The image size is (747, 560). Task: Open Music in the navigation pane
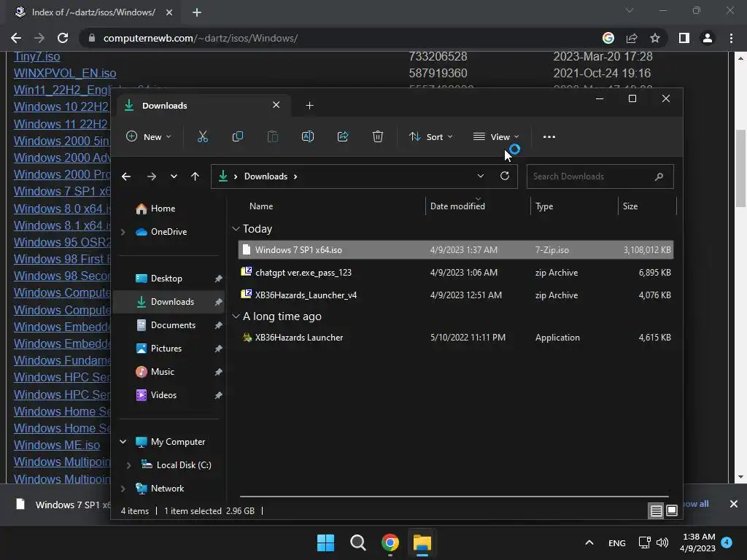[163, 372]
